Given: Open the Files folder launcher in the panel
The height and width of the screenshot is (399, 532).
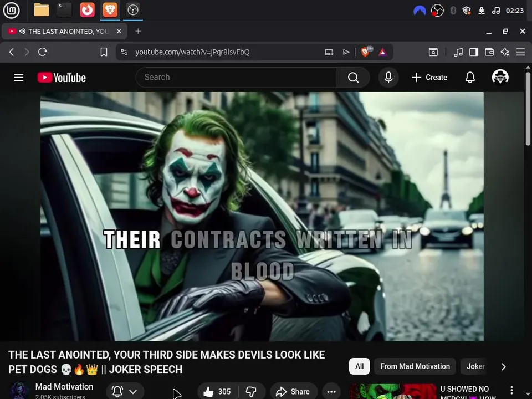Looking at the screenshot, I should [x=42, y=10].
